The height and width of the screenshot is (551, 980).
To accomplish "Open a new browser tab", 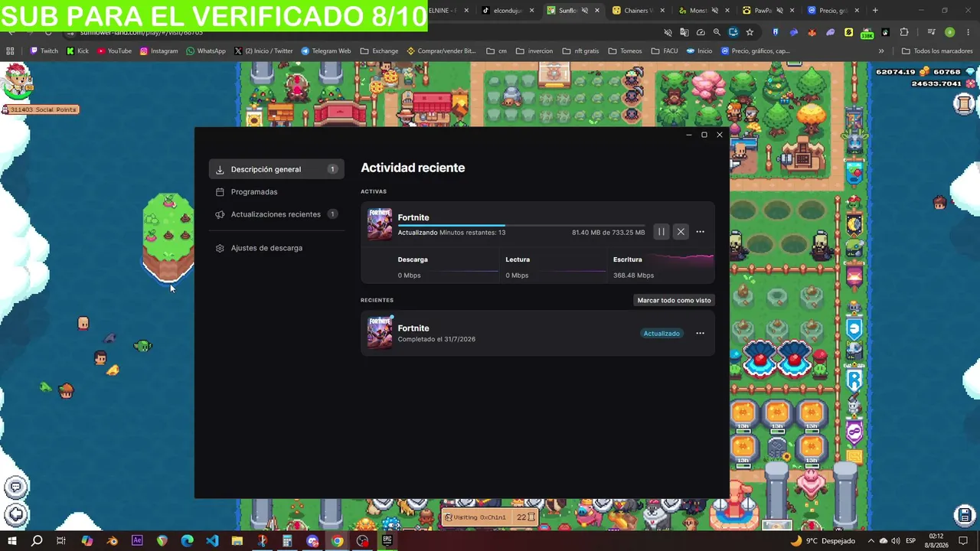I will coord(875,11).
